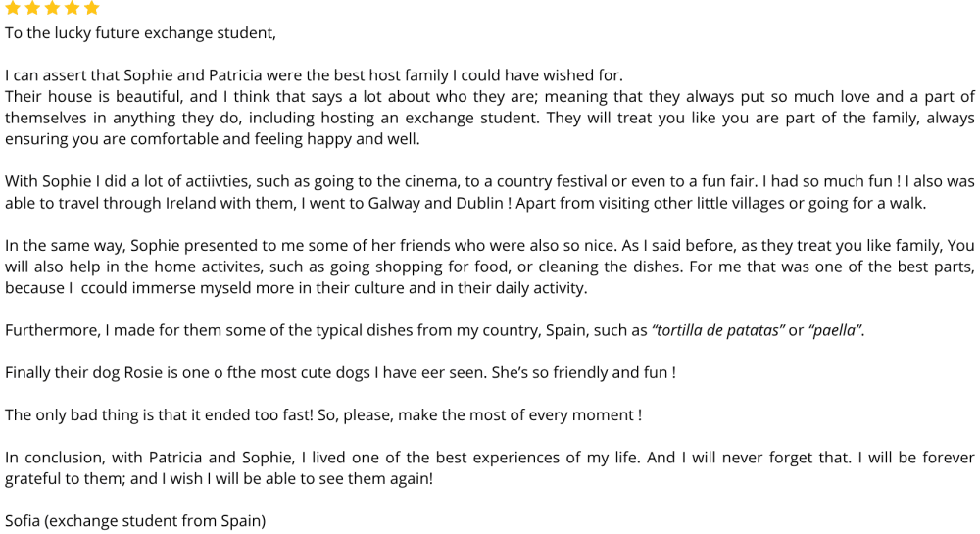Viewport: 980px width, 534px height.
Task: Click the italic word 'paella'
Action: click(x=835, y=330)
